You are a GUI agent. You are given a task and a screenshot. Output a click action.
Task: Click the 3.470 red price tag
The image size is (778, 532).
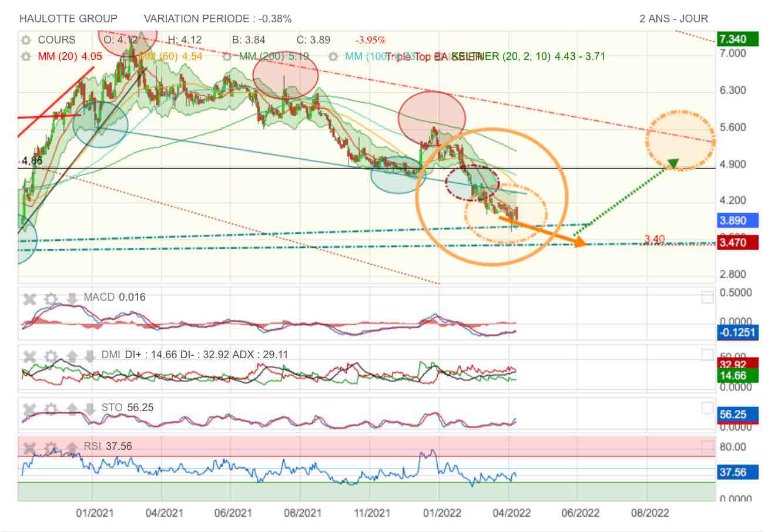pyautogui.click(x=737, y=243)
